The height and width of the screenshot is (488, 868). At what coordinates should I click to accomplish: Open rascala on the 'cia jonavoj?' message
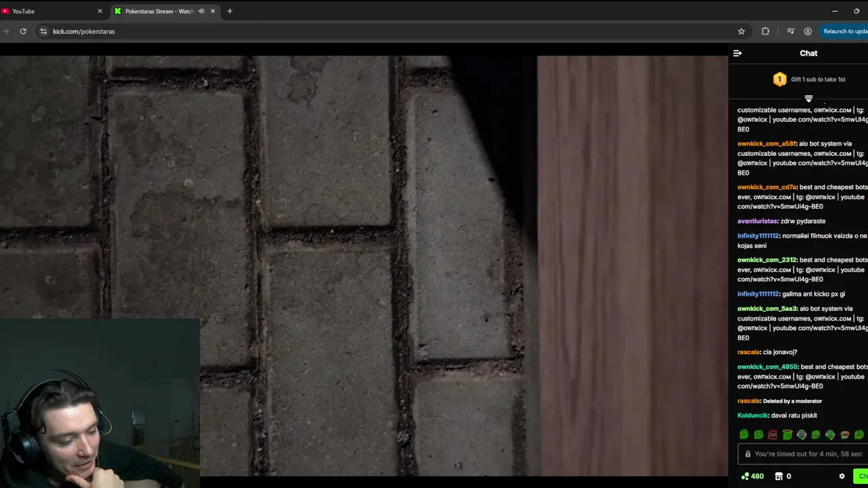748,352
